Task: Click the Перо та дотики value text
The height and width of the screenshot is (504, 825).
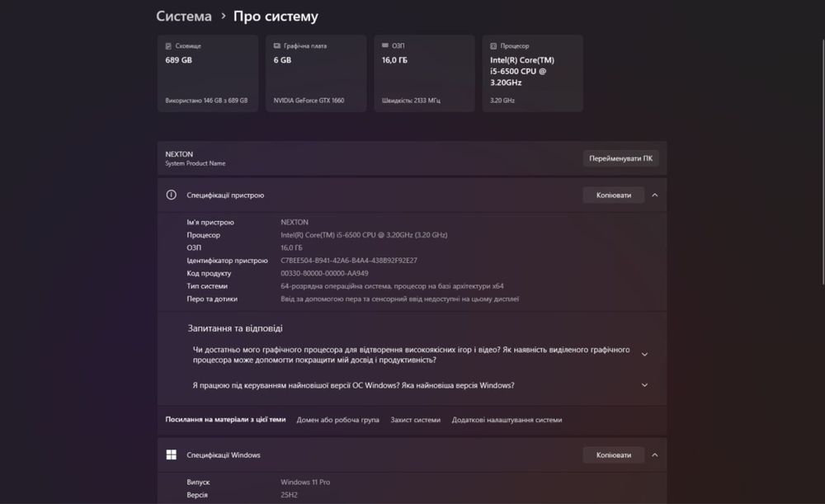Action: click(x=400, y=299)
